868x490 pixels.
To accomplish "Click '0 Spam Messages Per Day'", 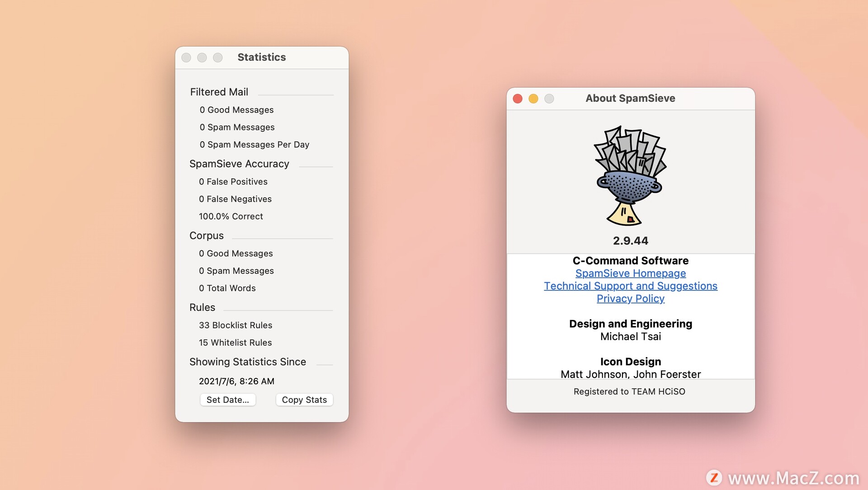I will 255,144.
